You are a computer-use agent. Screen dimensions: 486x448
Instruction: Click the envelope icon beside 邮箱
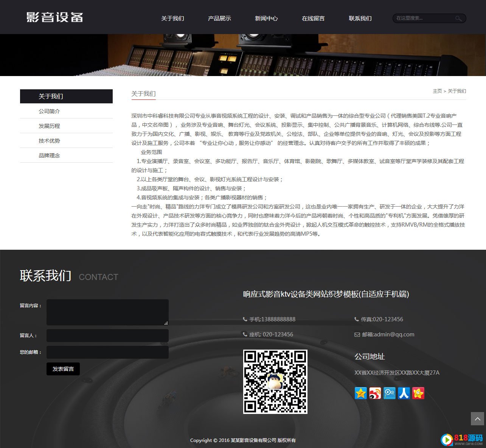pos(357,334)
